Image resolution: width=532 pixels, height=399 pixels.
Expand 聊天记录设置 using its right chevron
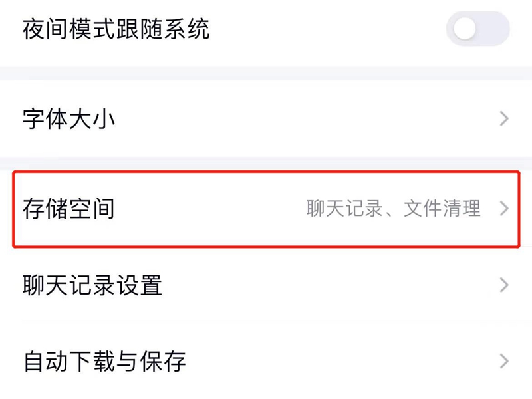click(504, 285)
